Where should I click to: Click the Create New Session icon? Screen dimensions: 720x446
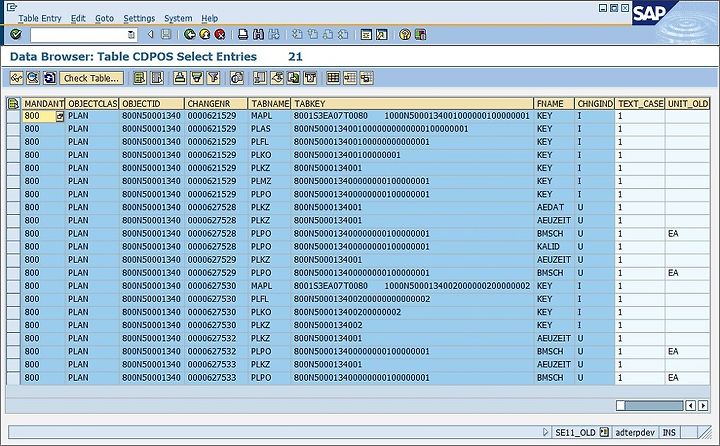click(366, 34)
